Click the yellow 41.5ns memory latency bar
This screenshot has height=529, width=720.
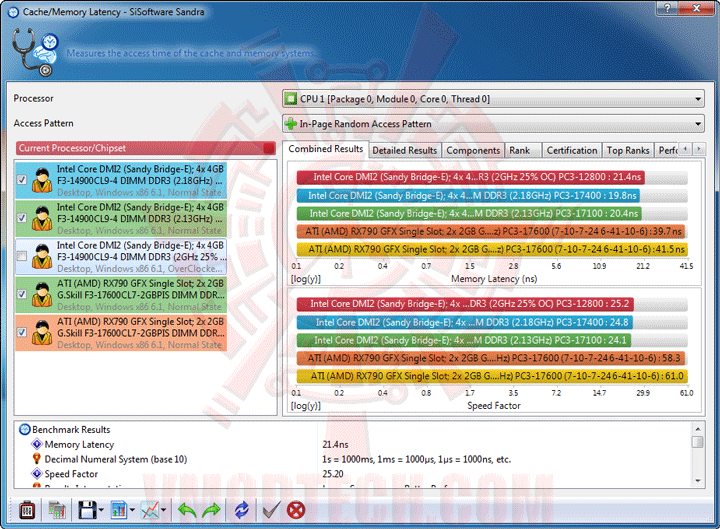point(492,249)
